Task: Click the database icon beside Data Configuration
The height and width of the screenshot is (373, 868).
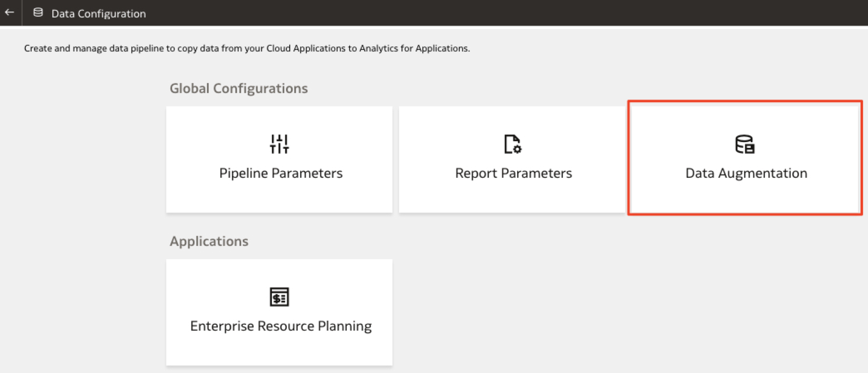Action: (38, 12)
